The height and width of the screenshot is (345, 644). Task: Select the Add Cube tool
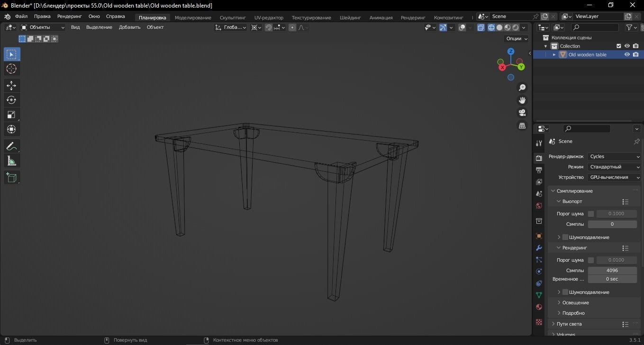[x=11, y=177]
